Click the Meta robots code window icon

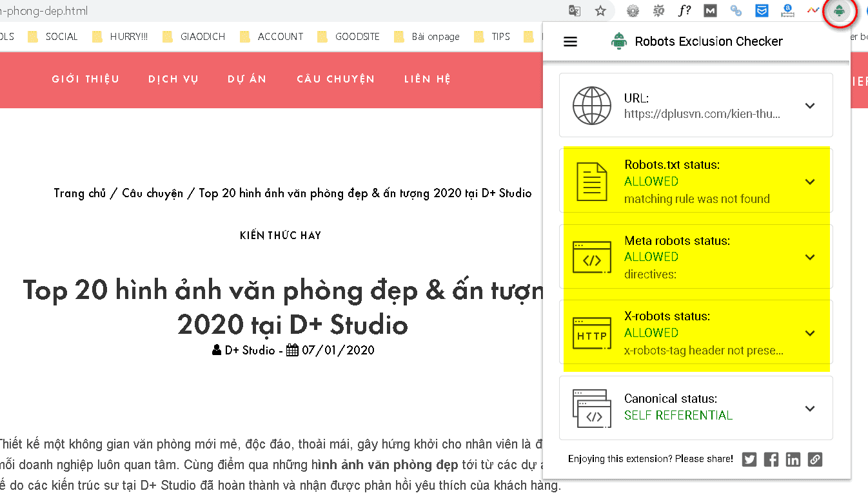pyautogui.click(x=592, y=257)
